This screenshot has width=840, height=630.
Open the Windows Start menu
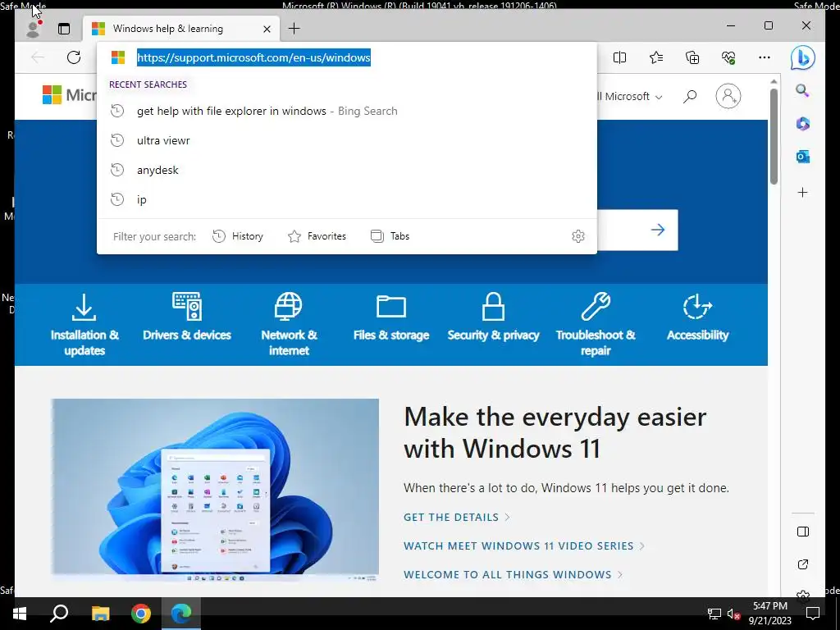[x=20, y=614]
